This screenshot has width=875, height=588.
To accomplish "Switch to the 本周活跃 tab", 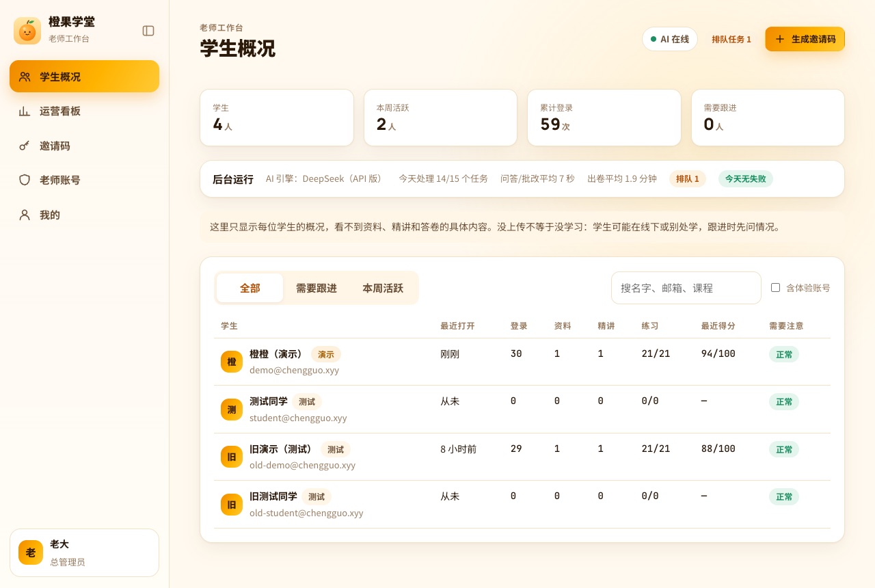I will 383,288.
